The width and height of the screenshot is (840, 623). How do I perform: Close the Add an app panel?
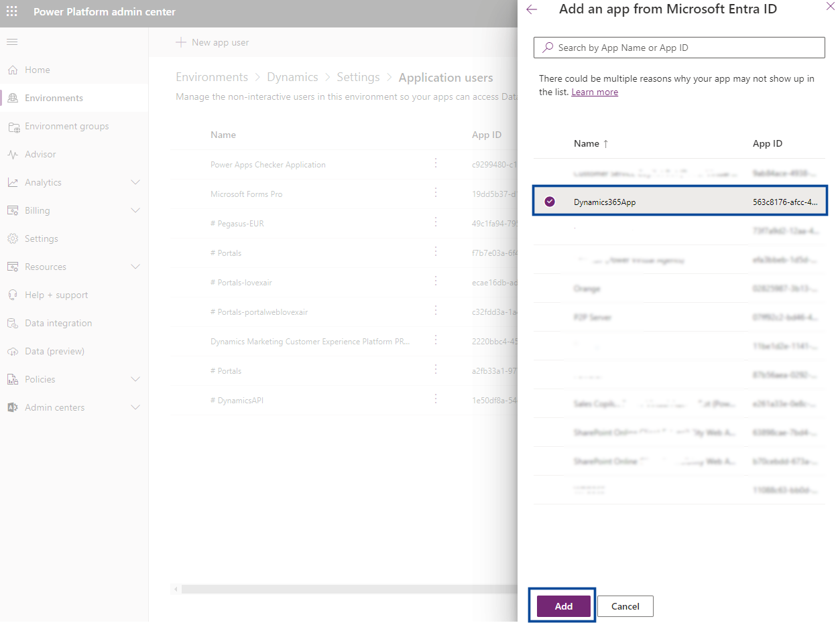point(830,6)
